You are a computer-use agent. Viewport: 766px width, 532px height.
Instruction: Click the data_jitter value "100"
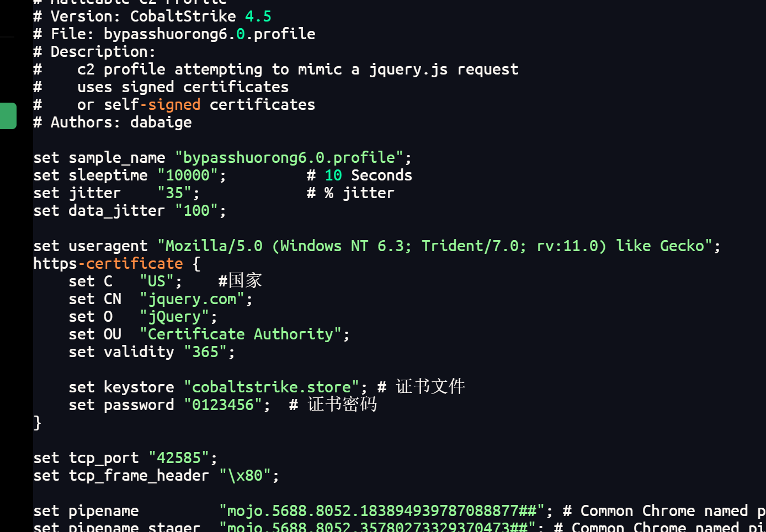tap(196, 211)
